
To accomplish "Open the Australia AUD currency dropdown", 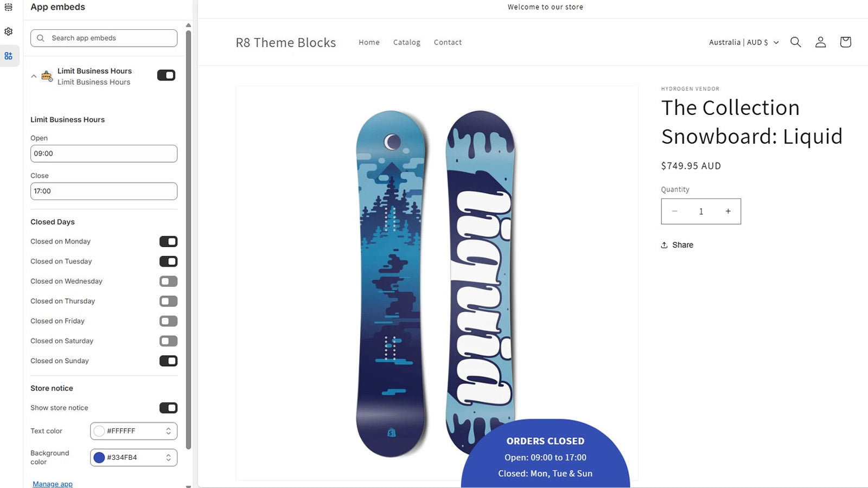I will click(744, 42).
